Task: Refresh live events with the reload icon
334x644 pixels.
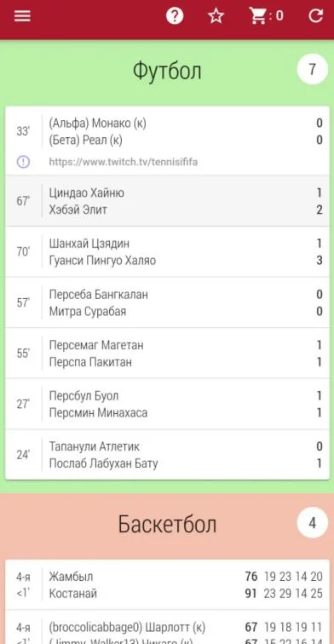Action: pyautogui.click(x=315, y=16)
